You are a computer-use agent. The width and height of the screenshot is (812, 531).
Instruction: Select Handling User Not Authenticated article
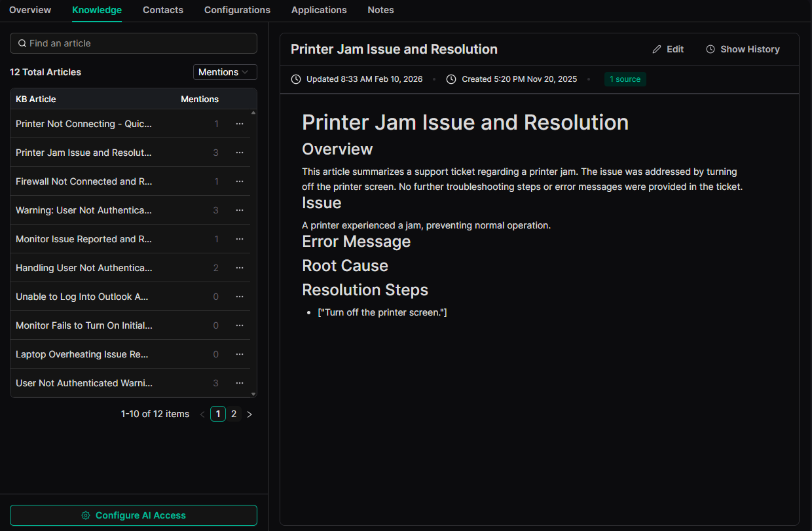[x=84, y=268]
